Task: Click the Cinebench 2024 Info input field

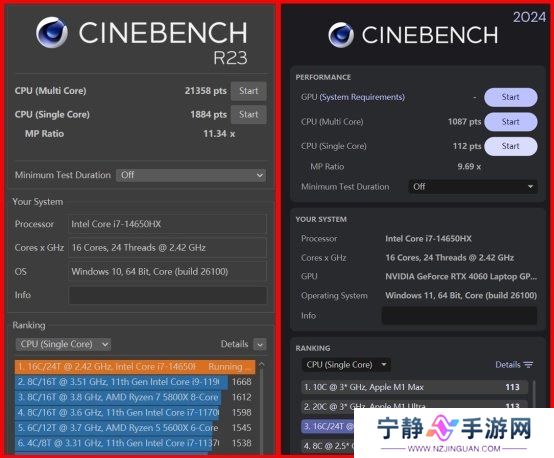Action: (x=459, y=316)
